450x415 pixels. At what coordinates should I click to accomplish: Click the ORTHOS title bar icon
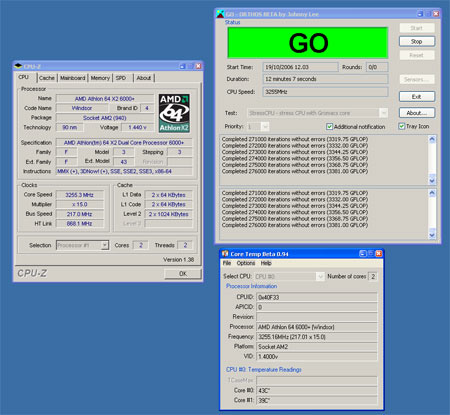click(220, 14)
